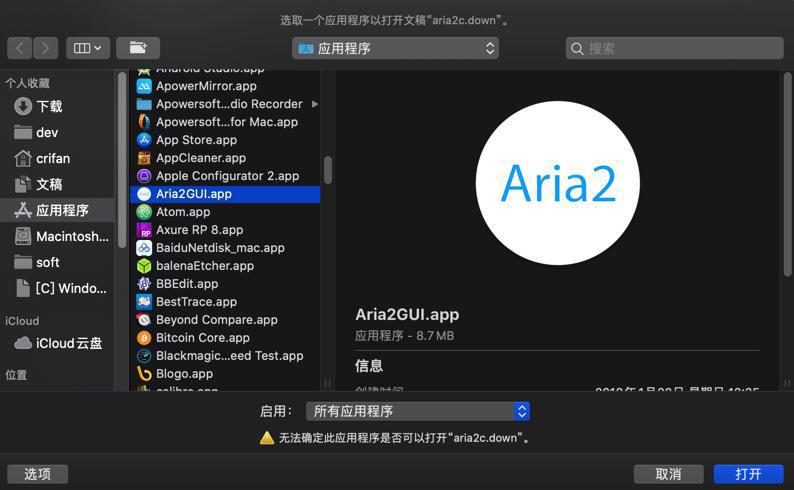This screenshot has height=490, width=794.
Task: Select 文稿 in the sidebar
Action: point(57,184)
